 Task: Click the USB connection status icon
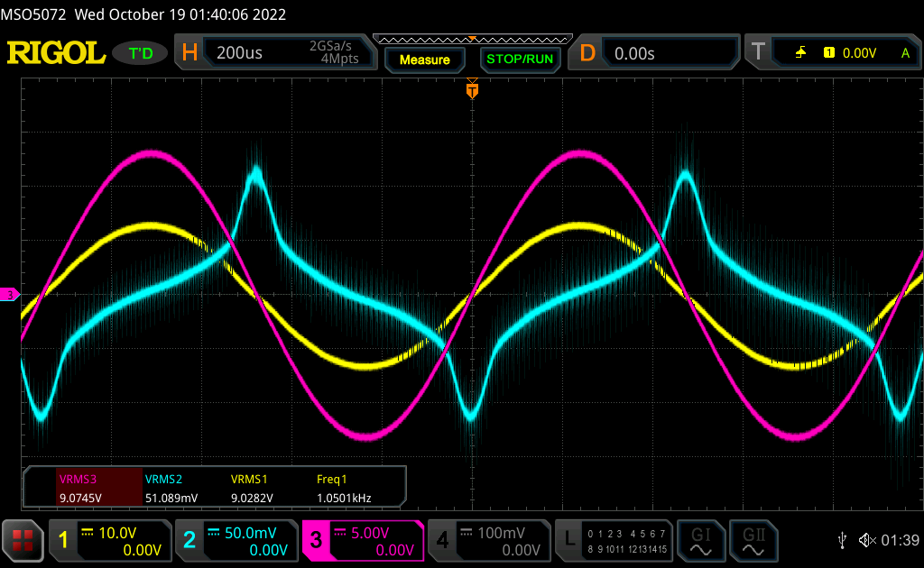point(842,540)
